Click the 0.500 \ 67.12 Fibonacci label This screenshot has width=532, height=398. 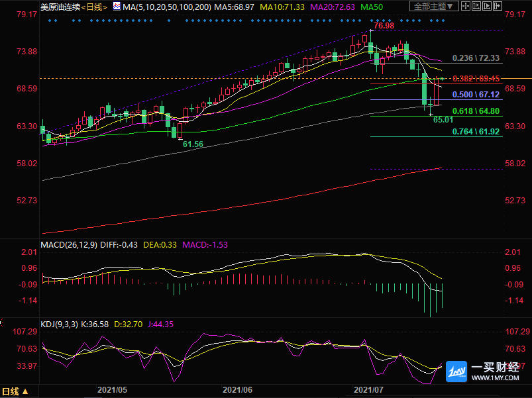click(476, 94)
